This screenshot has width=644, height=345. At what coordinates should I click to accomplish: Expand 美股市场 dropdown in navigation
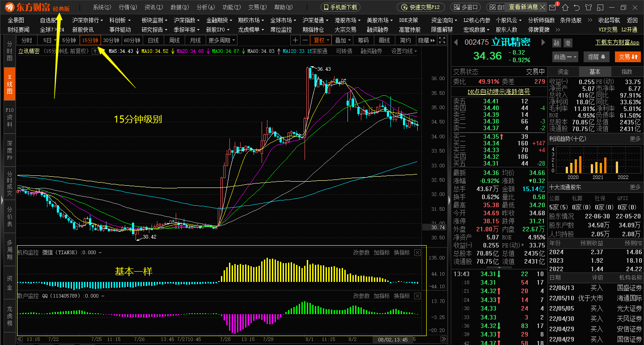coord(379,21)
